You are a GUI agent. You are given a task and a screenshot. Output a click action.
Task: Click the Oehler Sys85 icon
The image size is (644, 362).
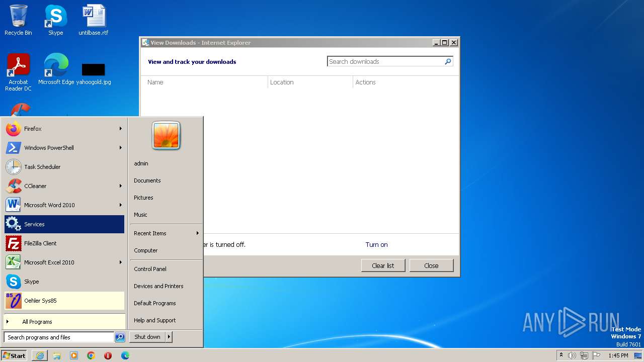[14, 301]
